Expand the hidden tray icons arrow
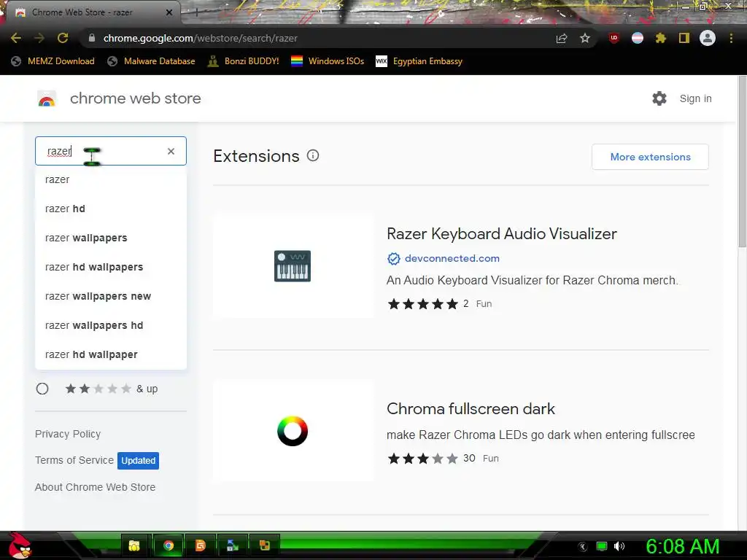 click(x=583, y=547)
